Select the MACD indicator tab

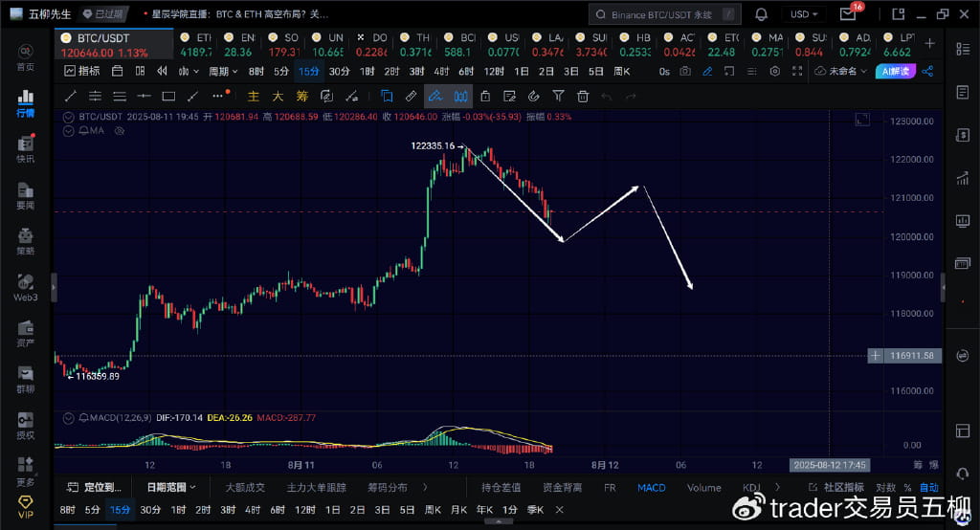[651, 488]
